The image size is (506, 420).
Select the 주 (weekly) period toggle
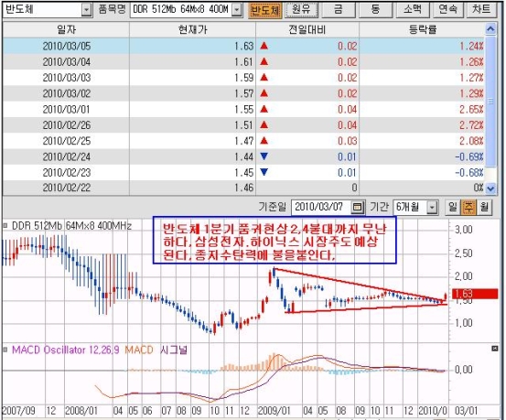[468, 207]
